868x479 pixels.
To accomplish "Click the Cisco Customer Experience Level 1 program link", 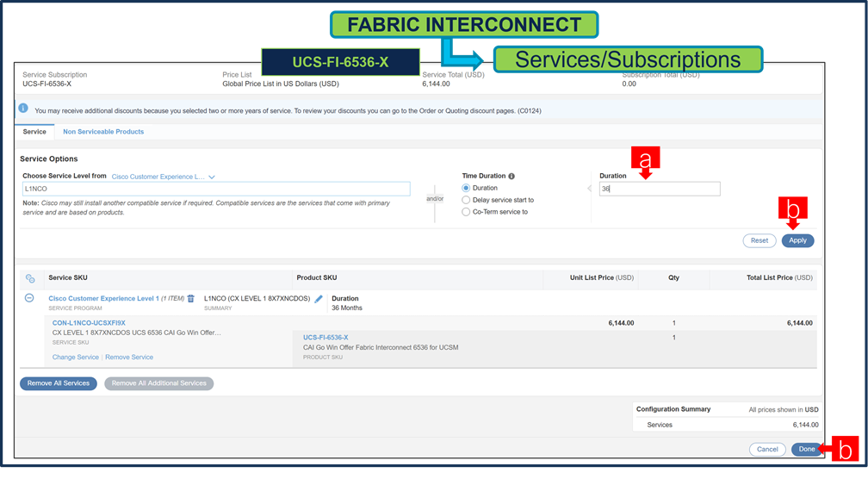I will coord(103,298).
